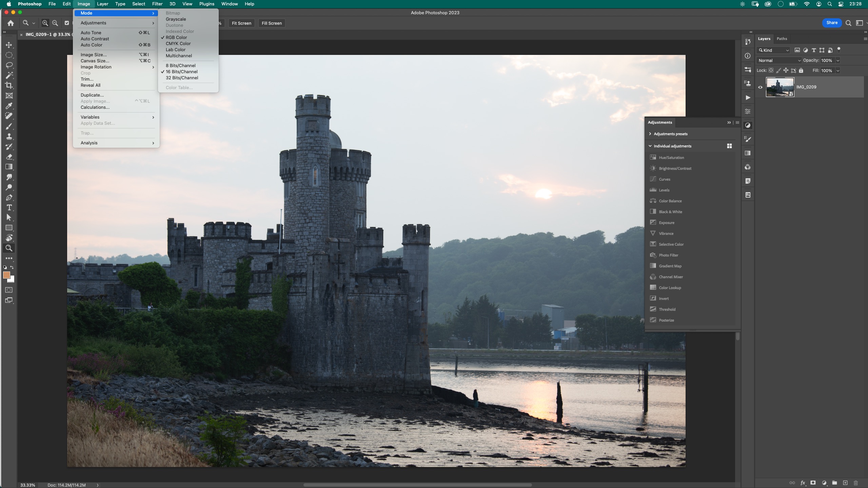Viewport: 868px width, 488px height.
Task: Click the IMG_0209 layer thumbnail
Action: tap(781, 87)
